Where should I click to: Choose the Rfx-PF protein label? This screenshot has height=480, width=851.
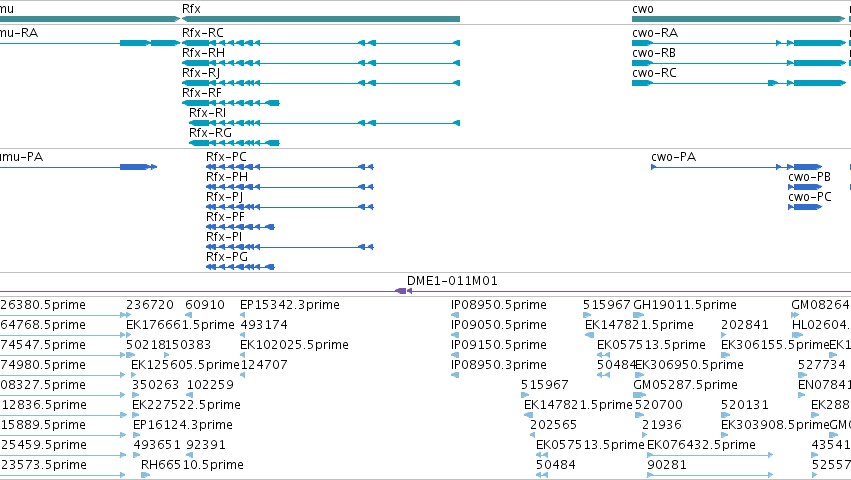[x=225, y=217]
